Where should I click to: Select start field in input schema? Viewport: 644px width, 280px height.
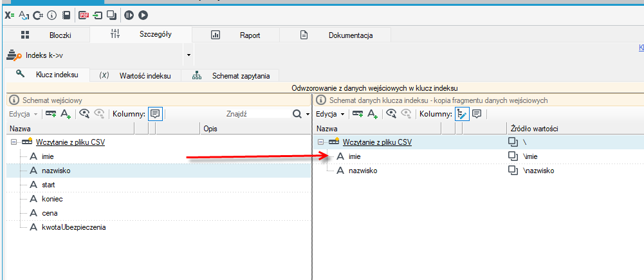pyautogui.click(x=48, y=185)
